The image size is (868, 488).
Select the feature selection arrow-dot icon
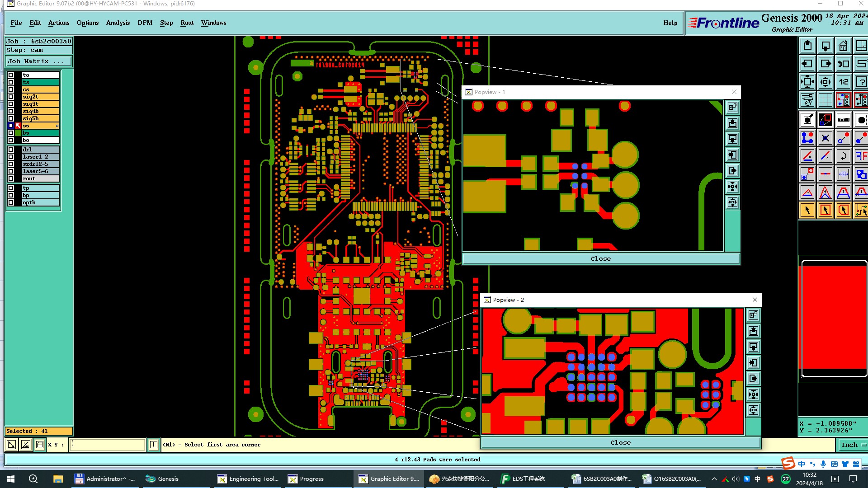[807, 120]
